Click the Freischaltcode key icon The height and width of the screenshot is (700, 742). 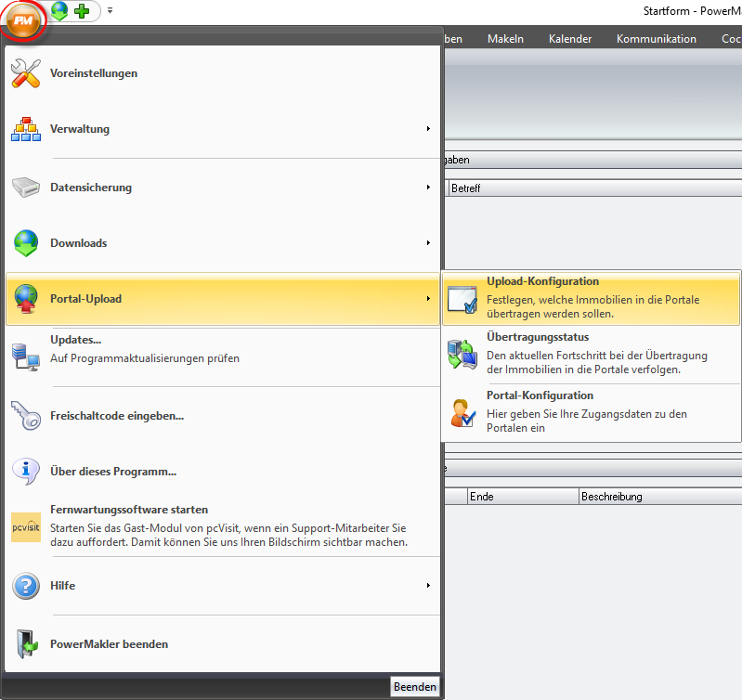coord(26,416)
